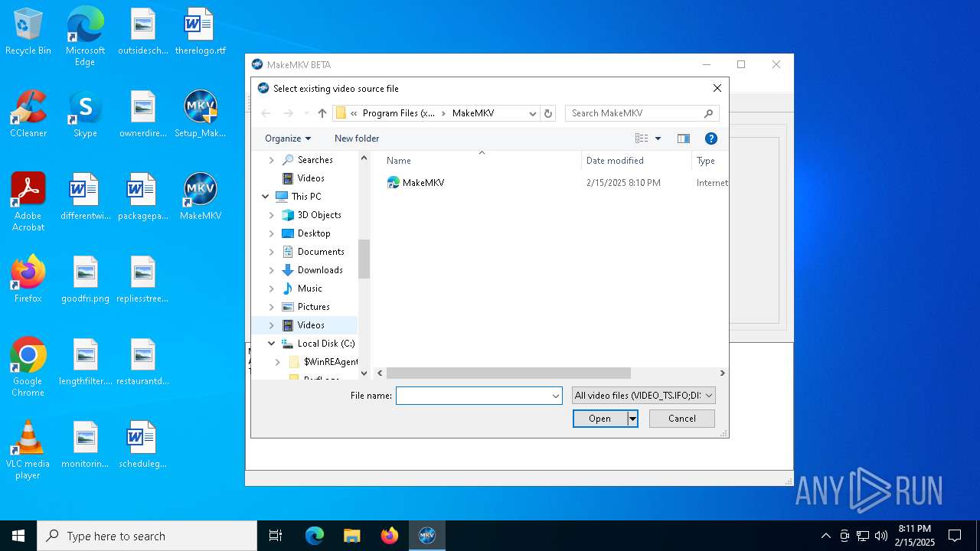
Task: Toggle the preview pane icon
Action: point(684,139)
